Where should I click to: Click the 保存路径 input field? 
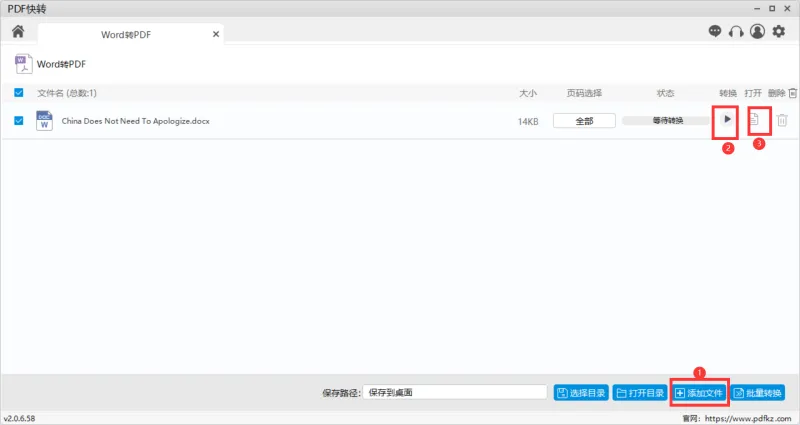455,392
